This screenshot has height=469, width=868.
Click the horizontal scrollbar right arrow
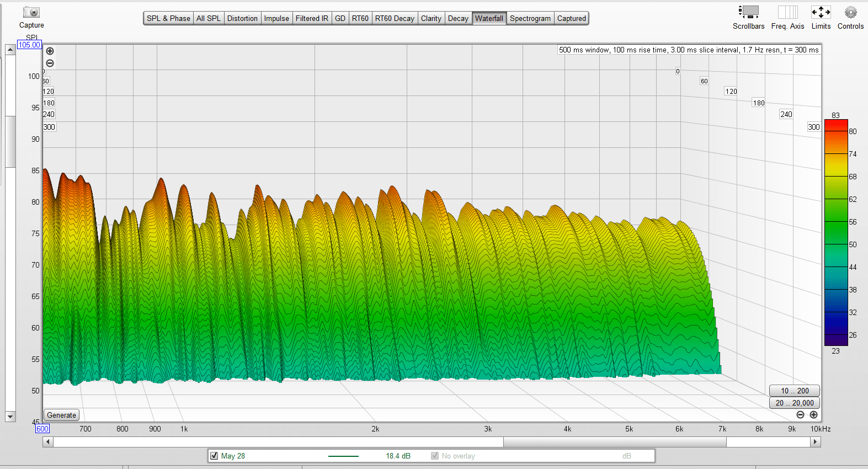coord(815,441)
